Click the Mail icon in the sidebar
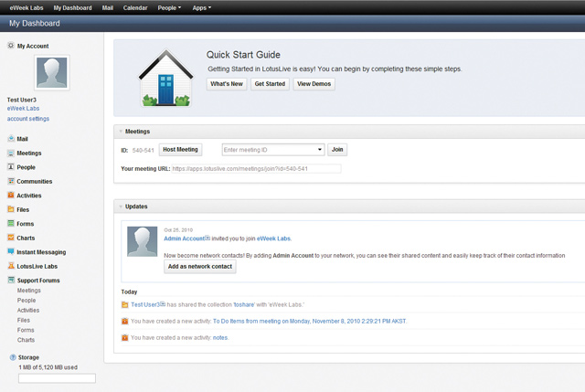 [x=11, y=138]
